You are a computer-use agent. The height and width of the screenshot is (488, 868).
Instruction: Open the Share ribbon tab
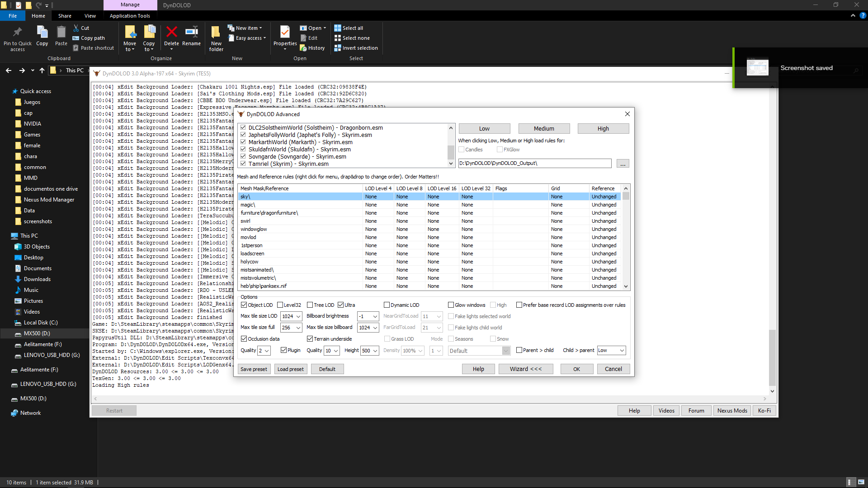[65, 16]
